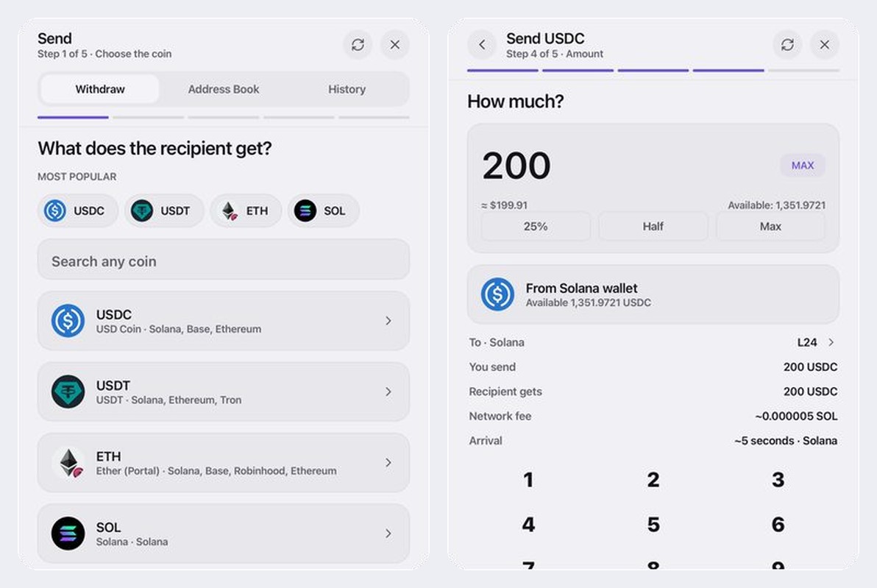
Task: Click the SOL chip icon in popular row
Action: coord(305,211)
